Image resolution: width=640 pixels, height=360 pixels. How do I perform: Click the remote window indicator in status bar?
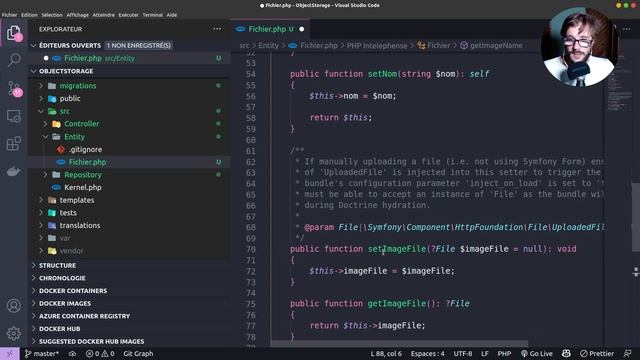point(10,353)
